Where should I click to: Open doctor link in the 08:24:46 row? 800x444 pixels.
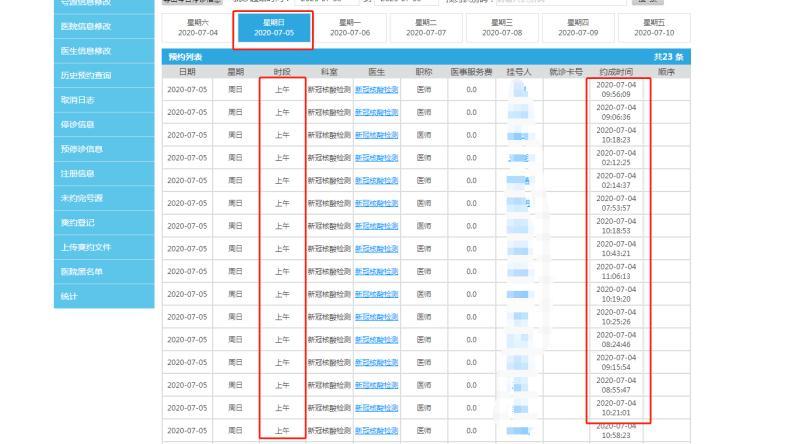pos(377,340)
